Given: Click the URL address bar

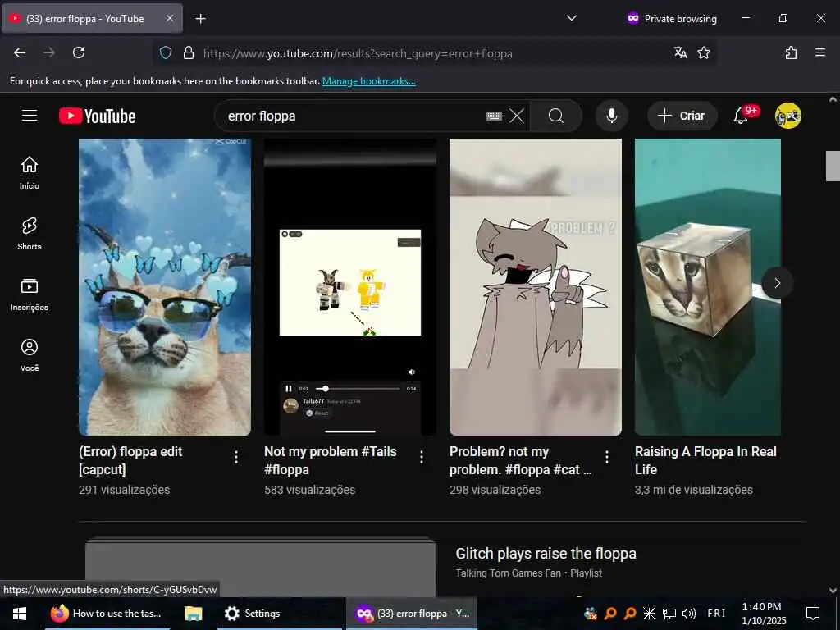Looking at the screenshot, I should [434, 53].
